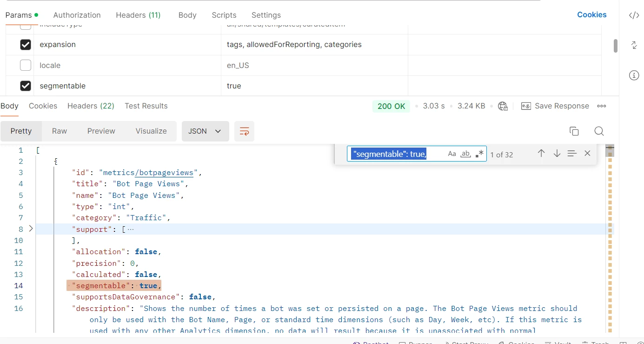Close the find widget
This screenshot has width=644, height=344.
[587, 153]
